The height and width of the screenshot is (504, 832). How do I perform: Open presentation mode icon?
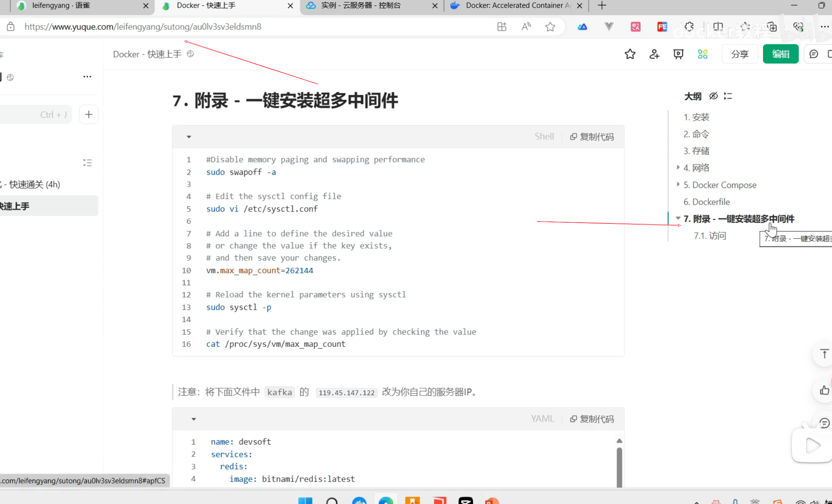point(678,54)
